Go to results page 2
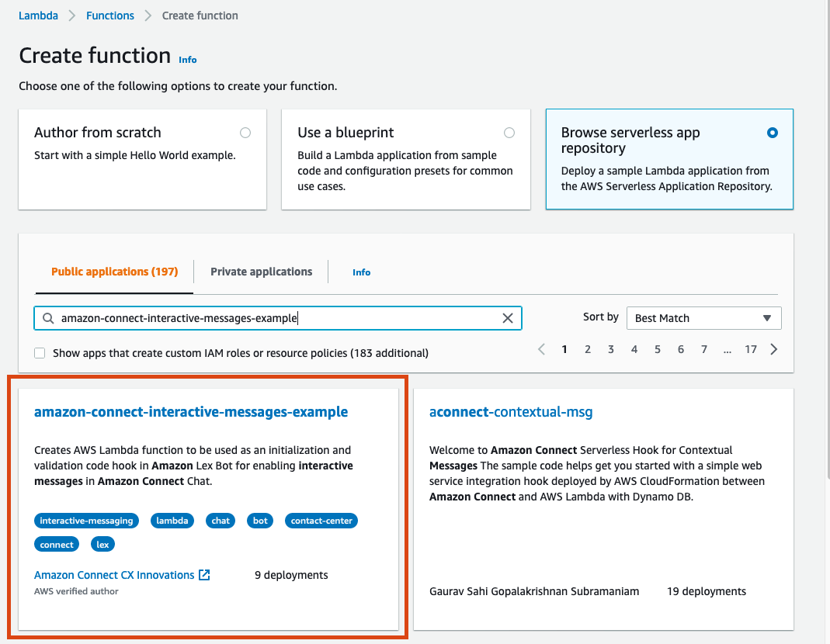The width and height of the screenshot is (830, 644). [x=588, y=349]
